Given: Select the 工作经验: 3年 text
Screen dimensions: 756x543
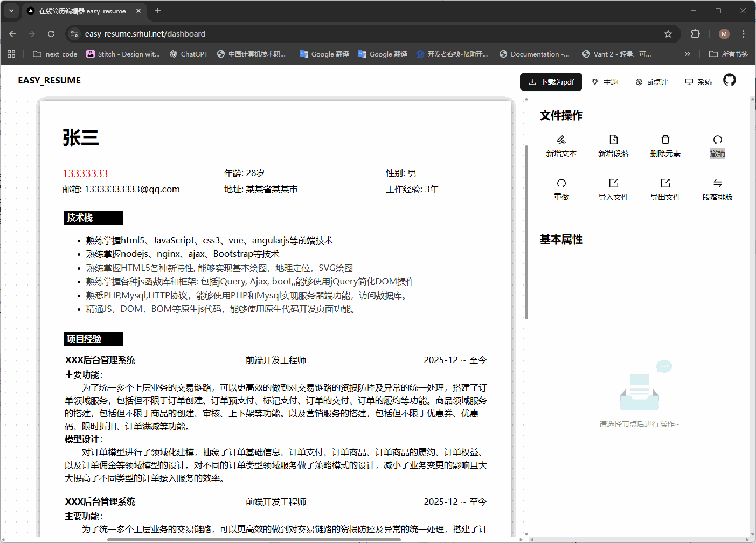Looking at the screenshot, I should click(x=412, y=190).
